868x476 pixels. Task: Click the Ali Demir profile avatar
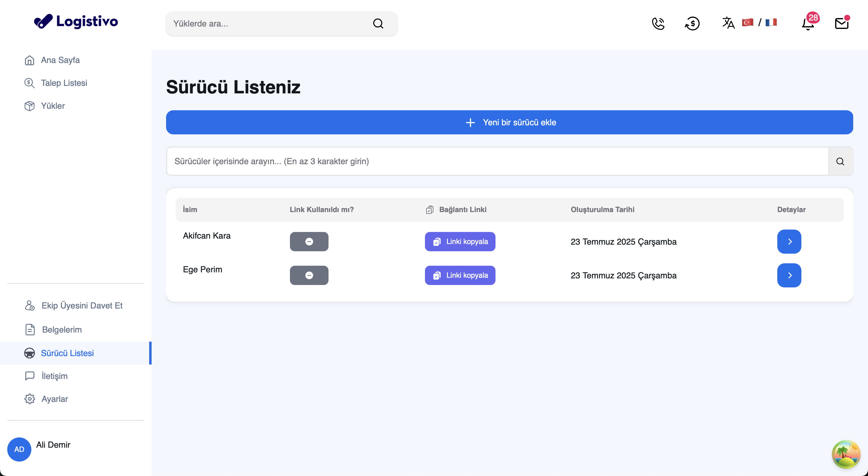[x=19, y=449]
